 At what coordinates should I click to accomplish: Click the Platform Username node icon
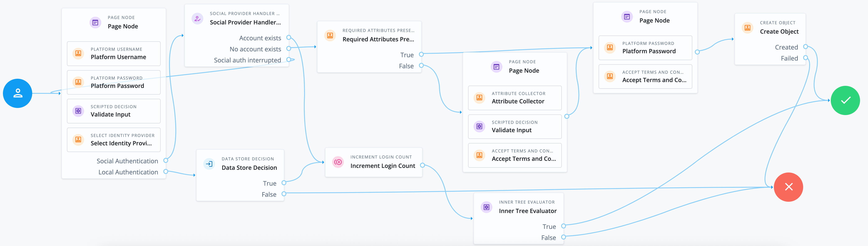pyautogui.click(x=78, y=53)
